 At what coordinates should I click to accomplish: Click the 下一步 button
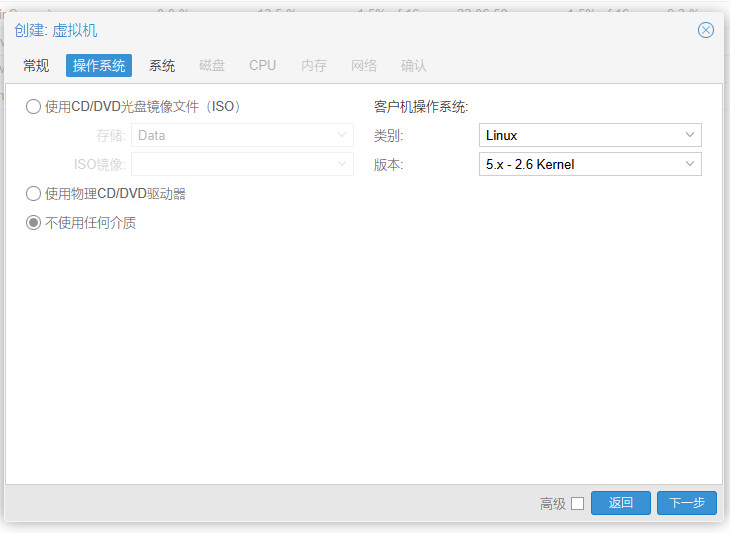point(686,503)
